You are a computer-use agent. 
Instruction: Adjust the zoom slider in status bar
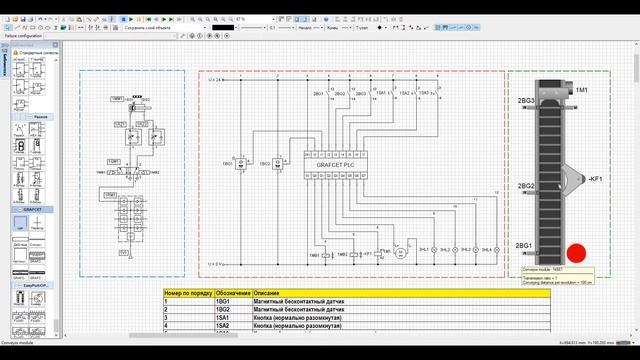pos(623,343)
